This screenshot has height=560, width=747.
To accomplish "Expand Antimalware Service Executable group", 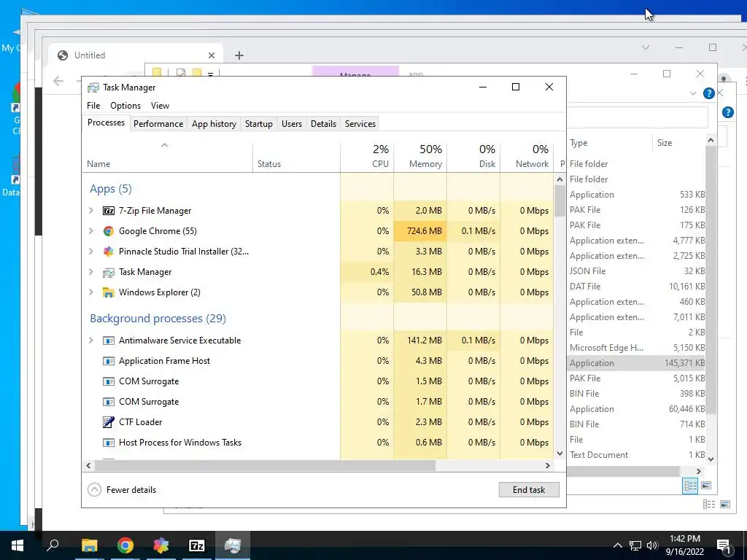I will coord(91,341).
